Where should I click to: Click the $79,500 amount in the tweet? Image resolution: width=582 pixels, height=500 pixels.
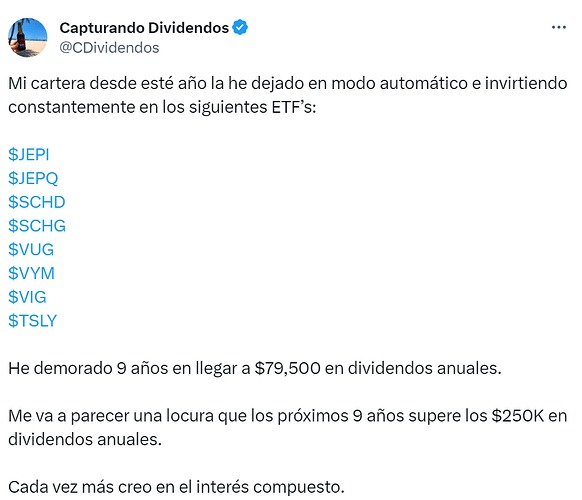pos(288,368)
